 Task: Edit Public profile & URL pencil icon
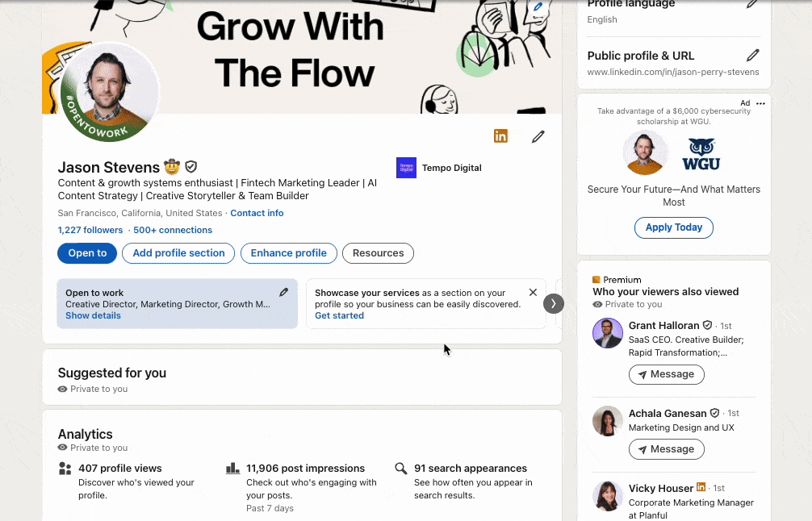click(x=752, y=56)
